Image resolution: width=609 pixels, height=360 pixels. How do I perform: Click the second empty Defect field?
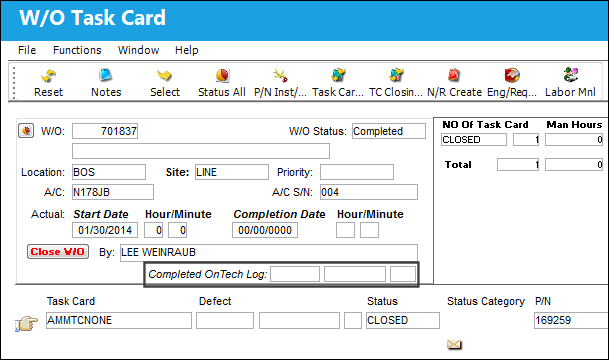coord(299,320)
